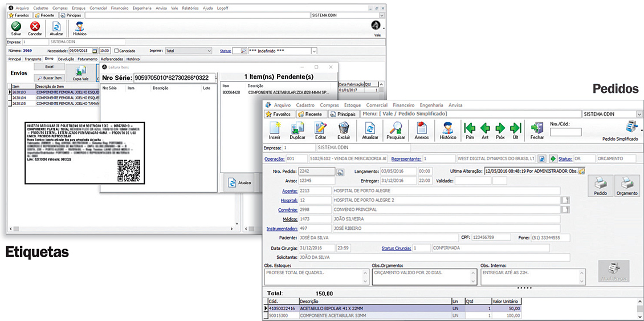
Task: Open the Relatórios menu
Action: [190, 9]
